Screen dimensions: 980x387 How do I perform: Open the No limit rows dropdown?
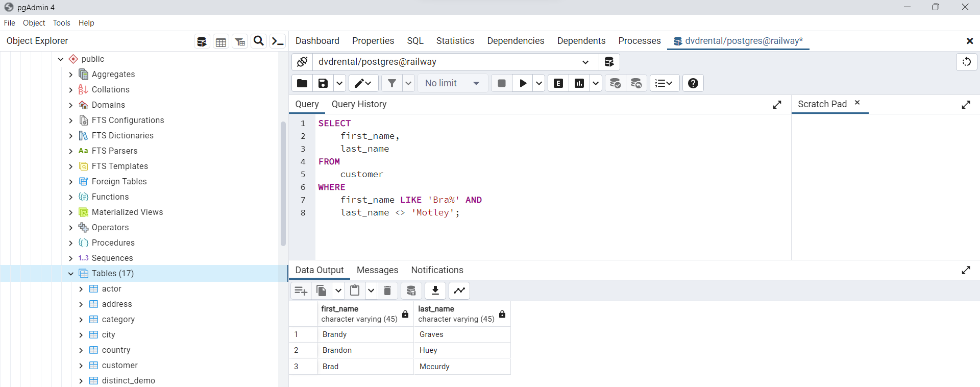pos(452,83)
